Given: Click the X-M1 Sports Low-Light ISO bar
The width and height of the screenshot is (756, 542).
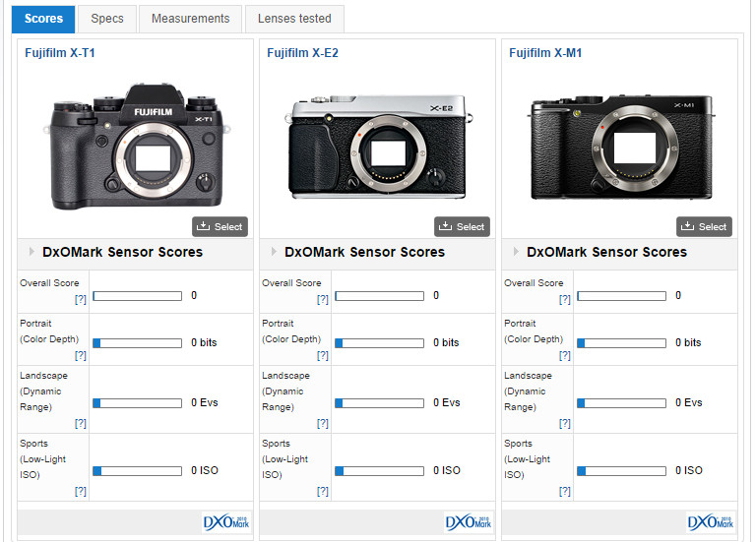Looking at the screenshot, I should [621, 471].
